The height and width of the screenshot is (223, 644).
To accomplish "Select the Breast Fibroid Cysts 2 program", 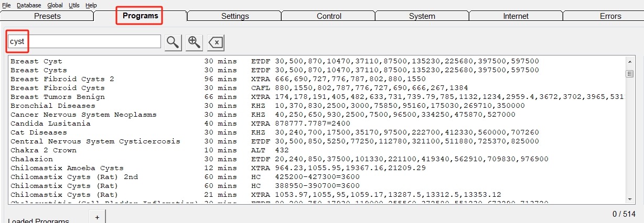I will coord(62,79).
